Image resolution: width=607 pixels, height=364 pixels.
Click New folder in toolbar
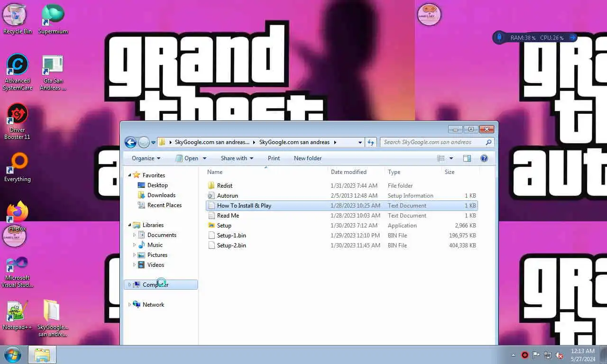click(308, 158)
